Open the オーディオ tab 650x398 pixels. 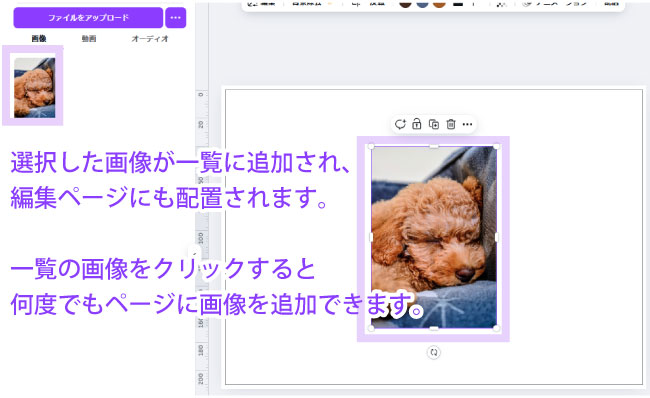[150, 39]
